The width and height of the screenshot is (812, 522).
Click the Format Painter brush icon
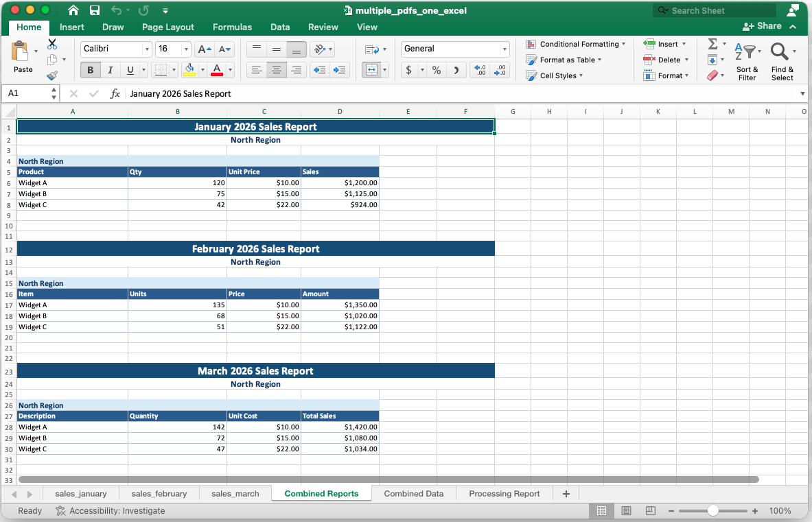coord(52,75)
